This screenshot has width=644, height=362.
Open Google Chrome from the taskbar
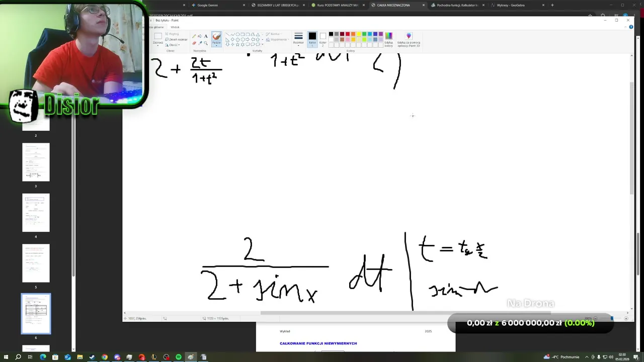point(105,357)
